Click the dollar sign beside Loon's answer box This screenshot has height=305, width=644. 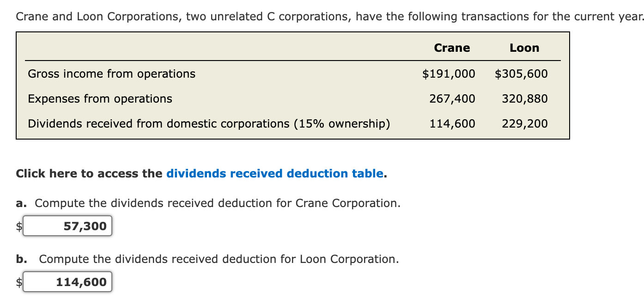[18, 281]
